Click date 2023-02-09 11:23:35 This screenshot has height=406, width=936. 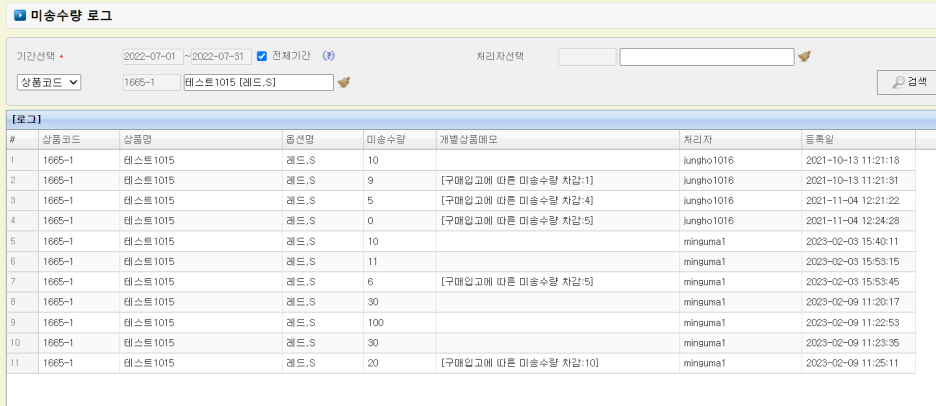pos(852,343)
